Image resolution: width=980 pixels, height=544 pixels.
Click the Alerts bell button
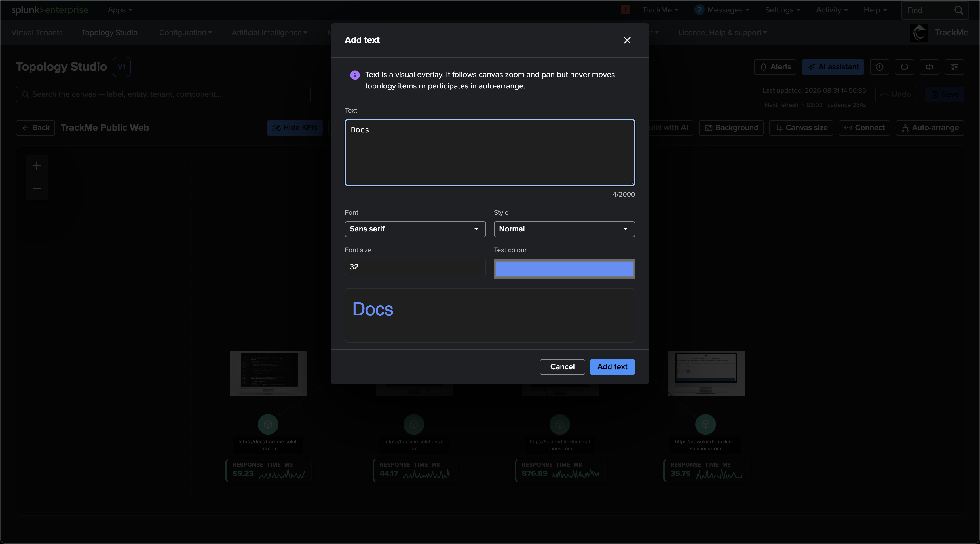tap(775, 67)
